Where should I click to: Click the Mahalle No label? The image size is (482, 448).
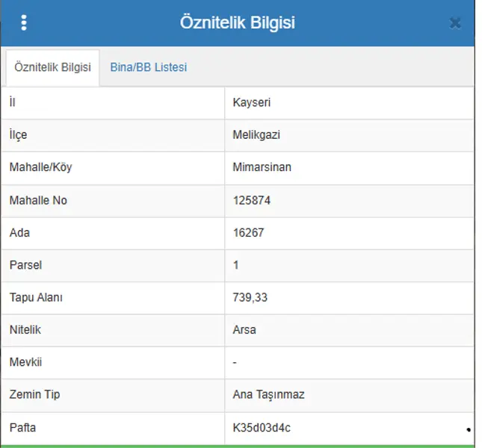[x=38, y=201]
